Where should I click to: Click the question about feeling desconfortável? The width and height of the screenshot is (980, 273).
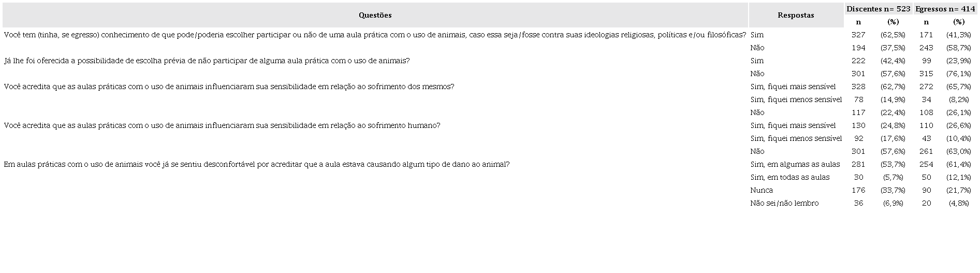click(256, 164)
